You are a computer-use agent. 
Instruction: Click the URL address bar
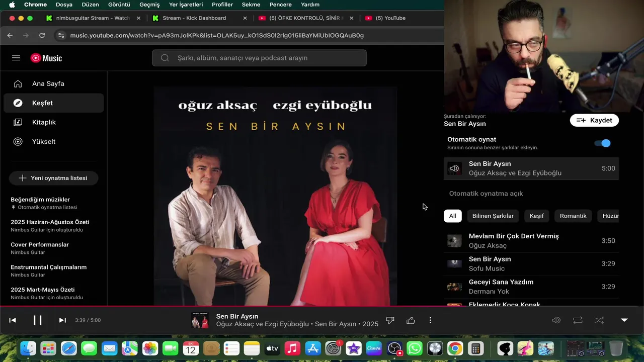coord(216,35)
